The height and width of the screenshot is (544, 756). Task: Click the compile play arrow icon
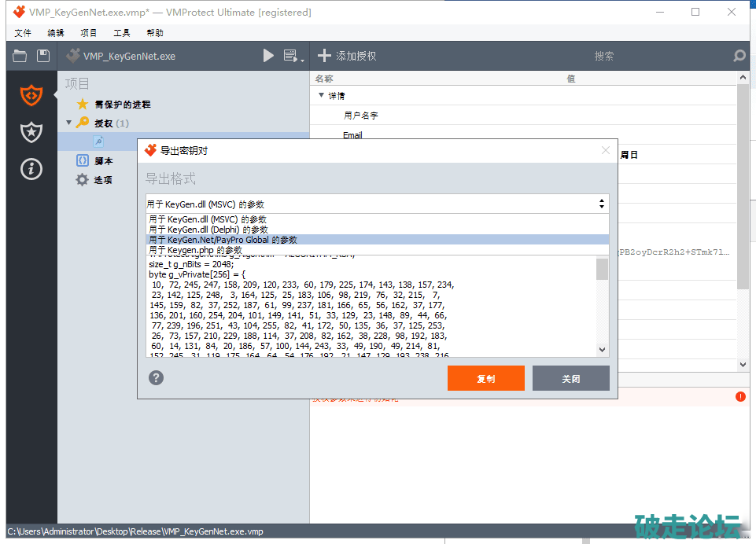click(x=268, y=56)
